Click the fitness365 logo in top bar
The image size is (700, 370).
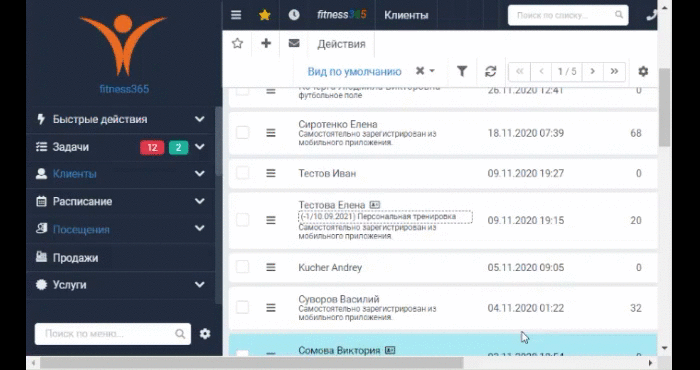(342, 15)
